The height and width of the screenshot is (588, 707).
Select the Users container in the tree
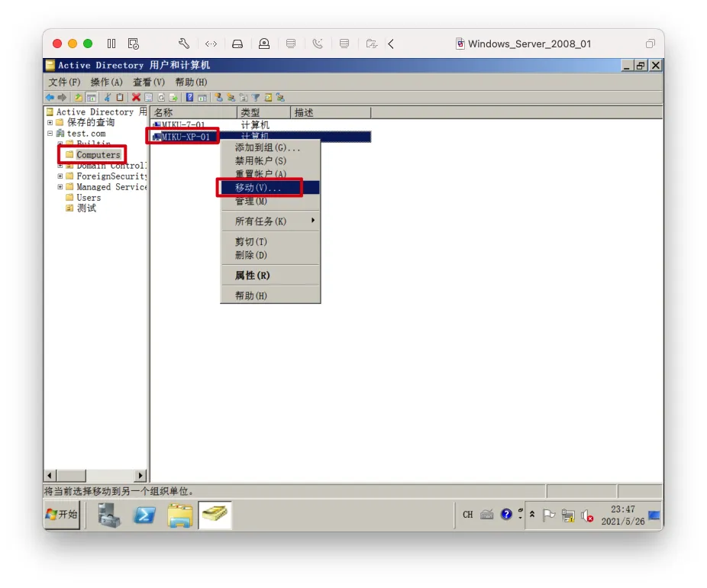pos(89,198)
